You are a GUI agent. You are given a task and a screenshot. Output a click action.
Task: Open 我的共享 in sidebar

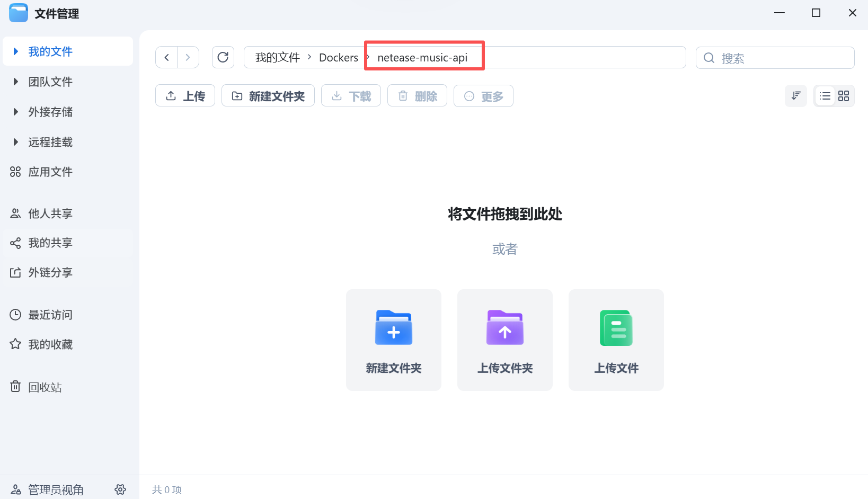(50, 243)
